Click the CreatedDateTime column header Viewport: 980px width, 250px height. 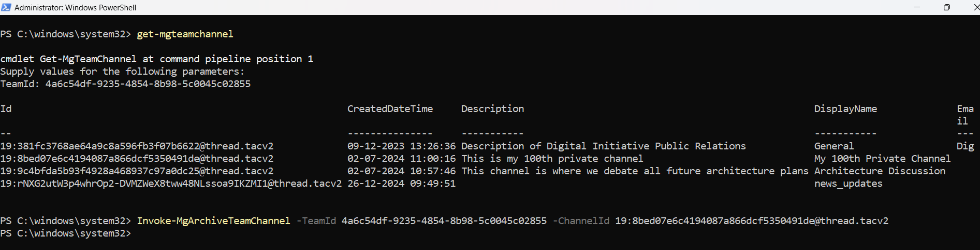tap(390, 109)
